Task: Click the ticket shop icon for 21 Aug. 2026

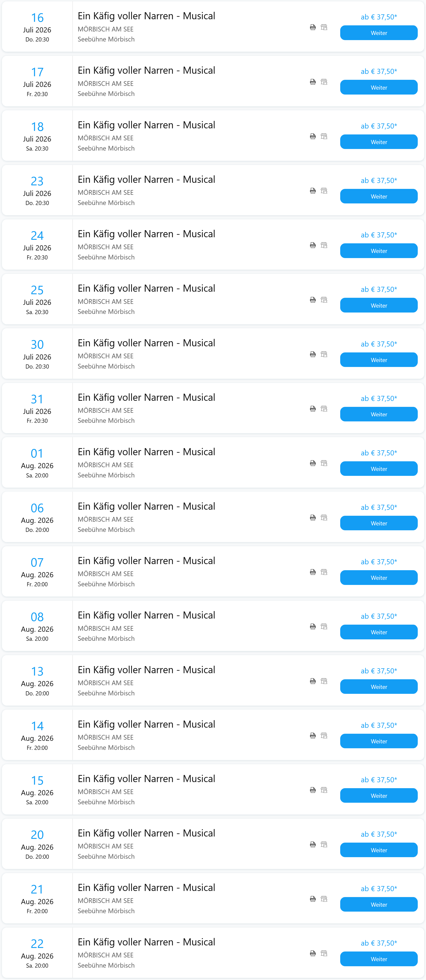Action: (x=324, y=899)
